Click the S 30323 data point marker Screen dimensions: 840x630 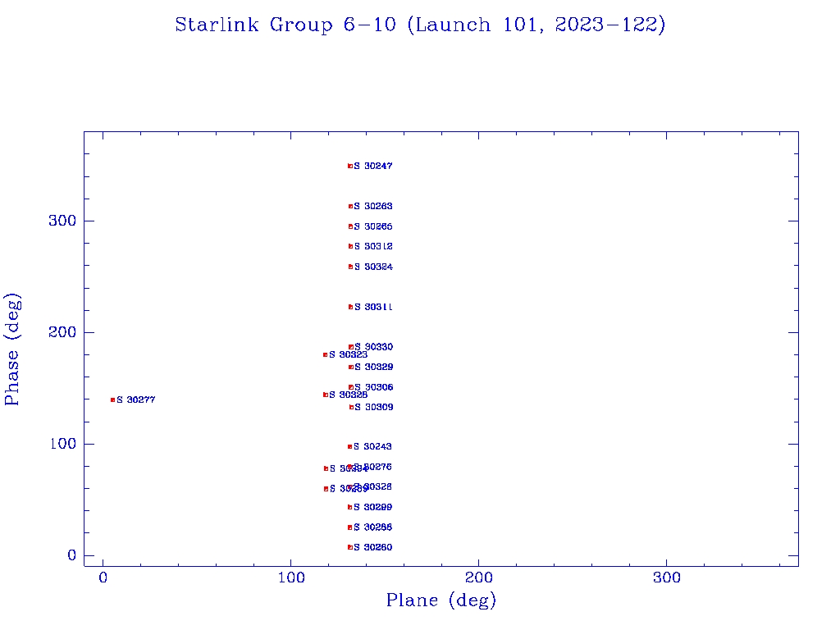pos(326,354)
